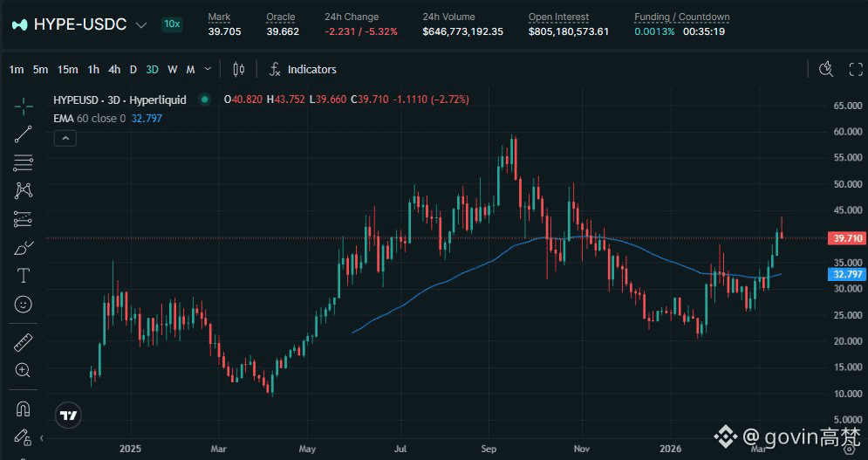The image size is (868, 460).
Task: Select the text annotation tool
Action: coord(24,276)
